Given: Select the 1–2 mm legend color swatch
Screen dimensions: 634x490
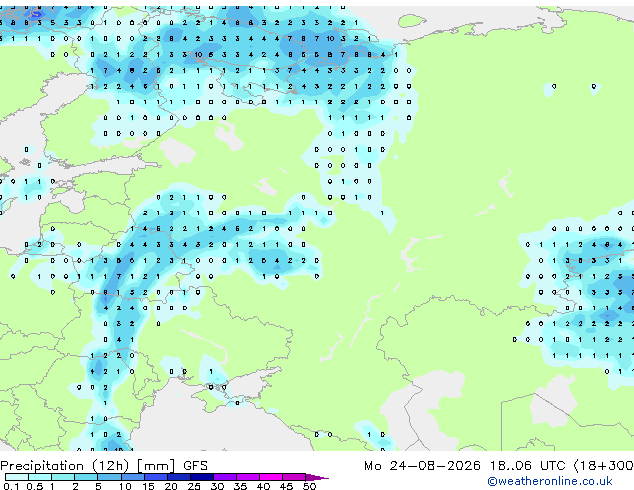Looking at the screenshot, I should (x=63, y=477).
